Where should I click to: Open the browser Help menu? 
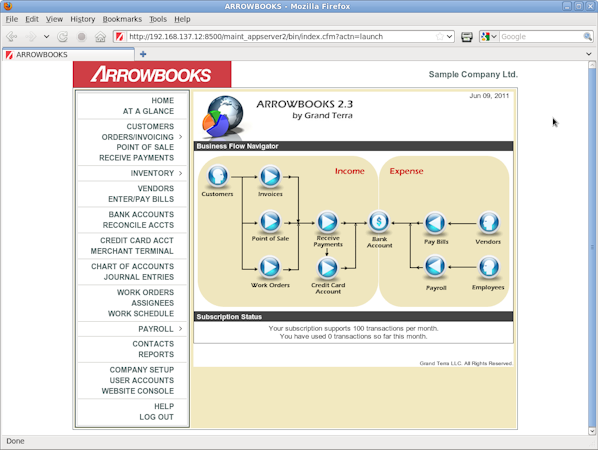[x=182, y=19]
